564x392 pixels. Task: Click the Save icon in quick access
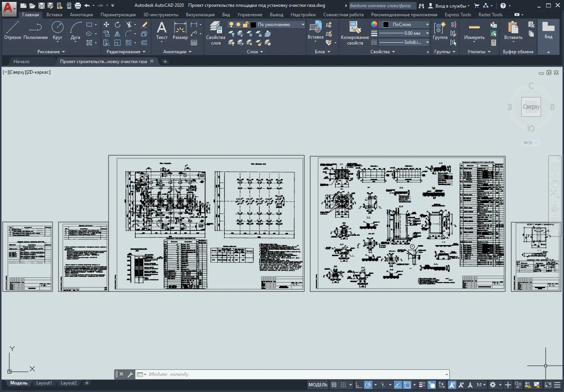(x=42, y=5)
